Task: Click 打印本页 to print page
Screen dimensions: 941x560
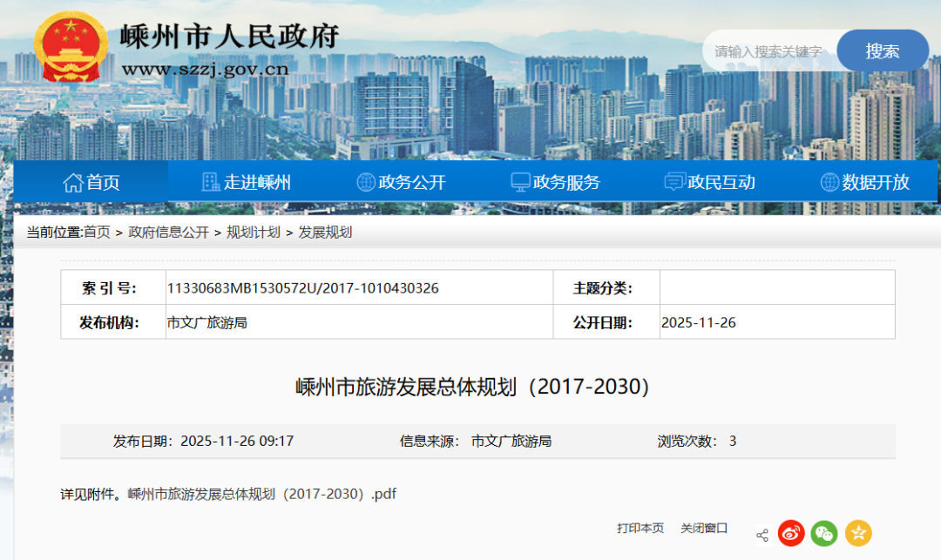Action: tap(640, 528)
